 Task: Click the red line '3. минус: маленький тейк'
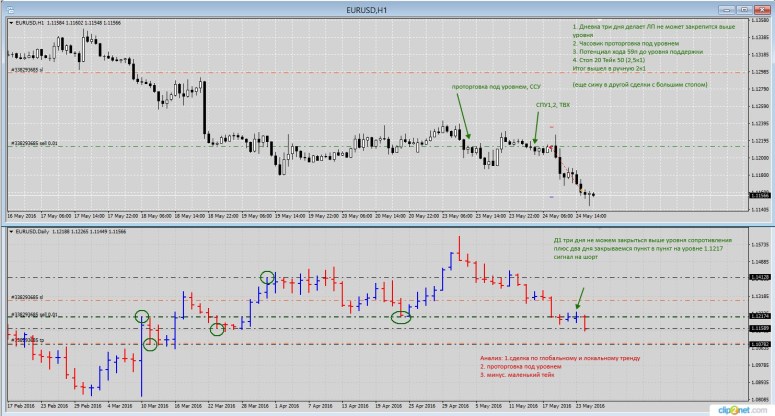click(x=517, y=375)
